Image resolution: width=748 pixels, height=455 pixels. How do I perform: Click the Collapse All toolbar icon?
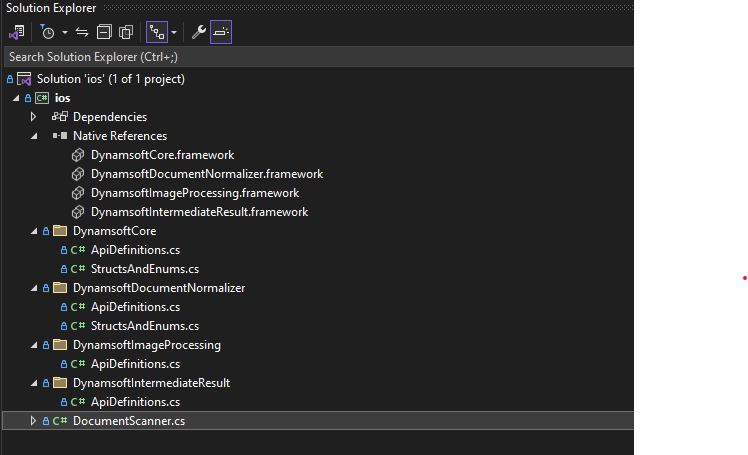[x=104, y=32]
